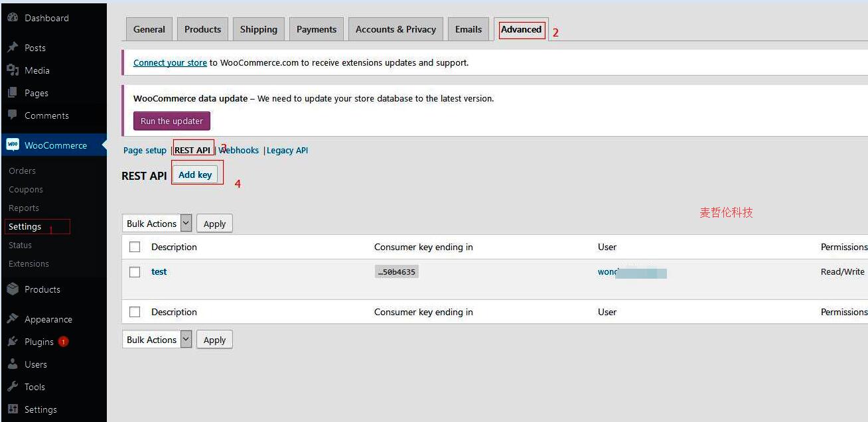Open the test API key entry
This screenshot has width=868, height=422.
[159, 272]
